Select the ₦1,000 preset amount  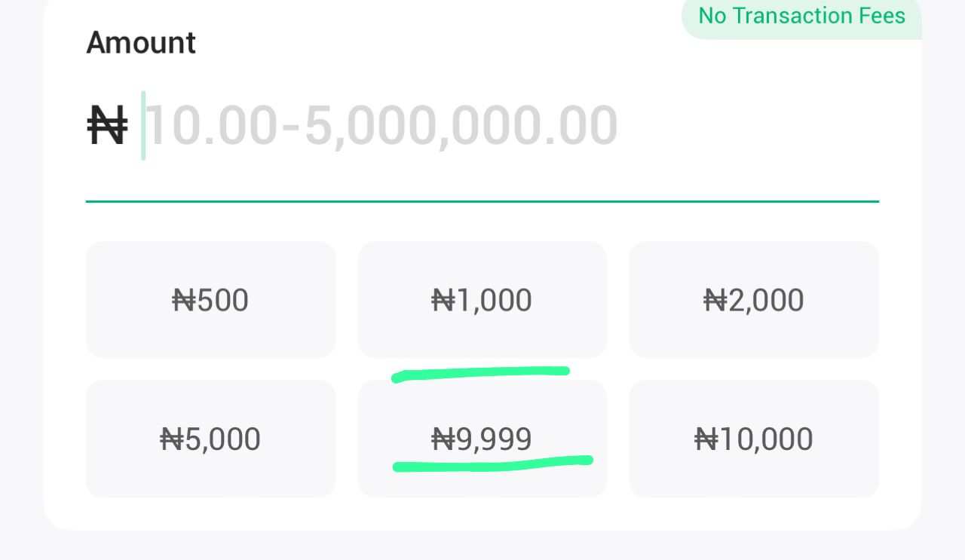(x=482, y=300)
